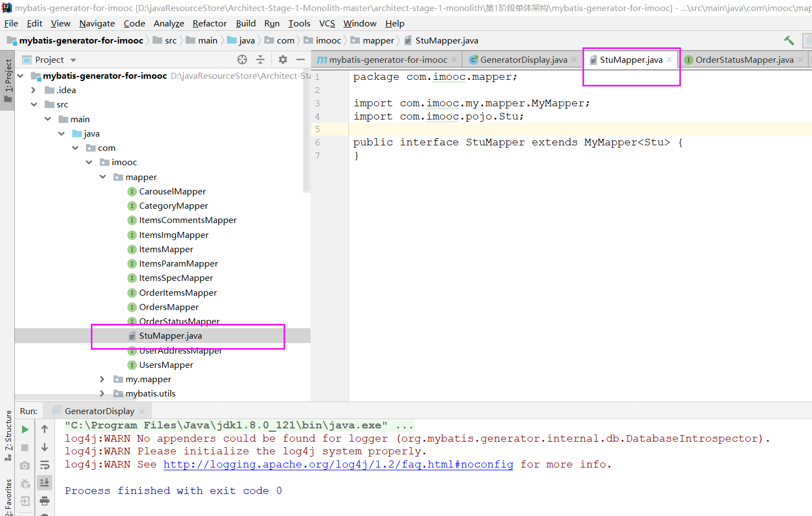This screenshot has height=516, width=812.
Task: Switch to mybatis-generator-for-imooc pom tab
Action: click(x=388, y=59)
